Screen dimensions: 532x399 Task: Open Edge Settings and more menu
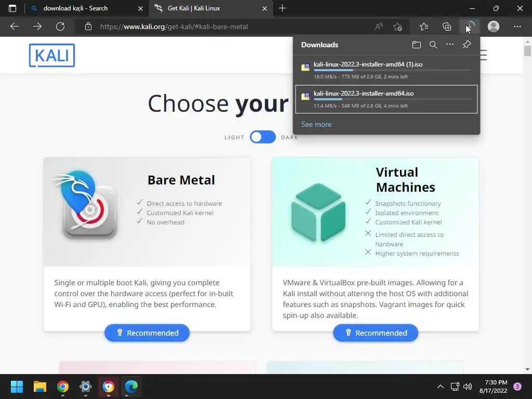click(x=517, y=26)
